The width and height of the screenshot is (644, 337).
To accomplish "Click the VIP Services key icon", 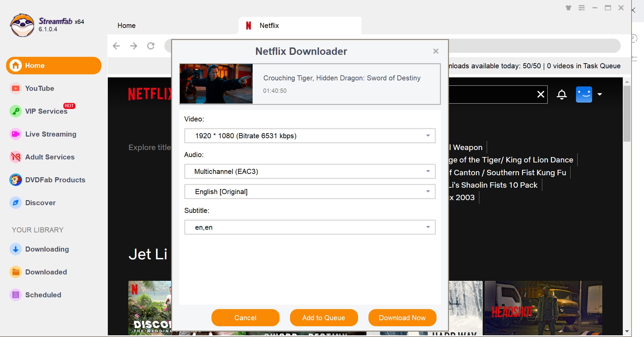I will (15, 111).
